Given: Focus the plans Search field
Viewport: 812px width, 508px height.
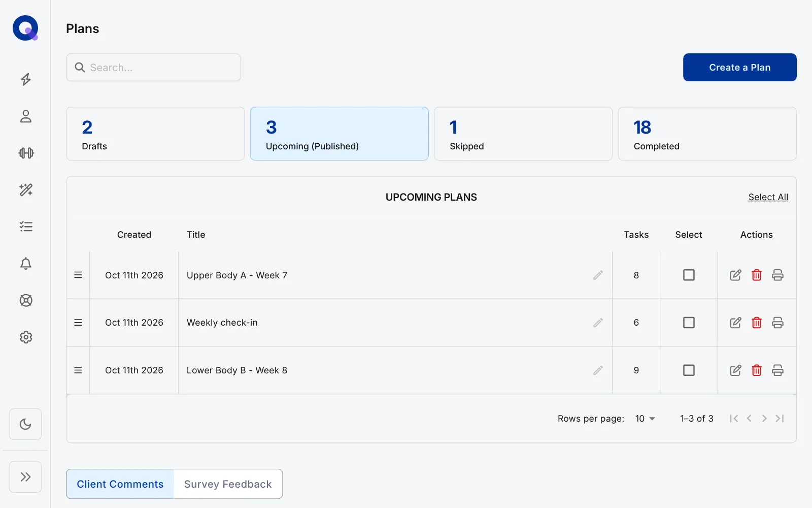Looking at the screenshot, I should tap(153, 68).
